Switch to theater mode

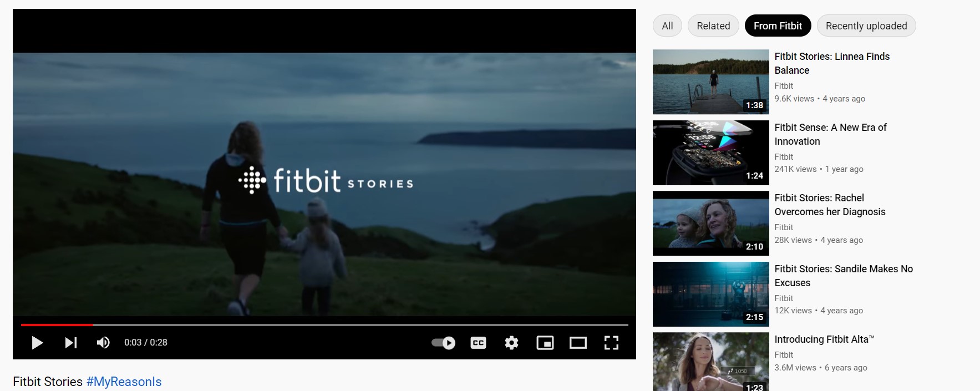pos(578,343)
